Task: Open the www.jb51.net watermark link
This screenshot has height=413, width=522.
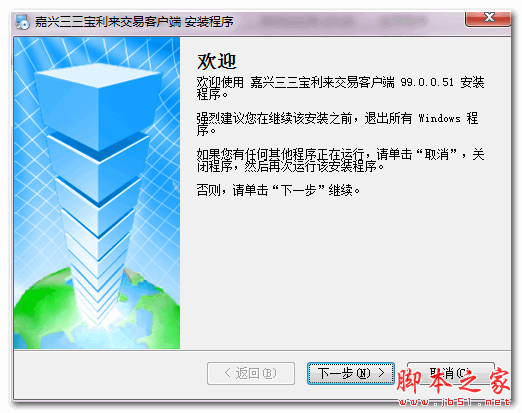Action: click(454, 402)
